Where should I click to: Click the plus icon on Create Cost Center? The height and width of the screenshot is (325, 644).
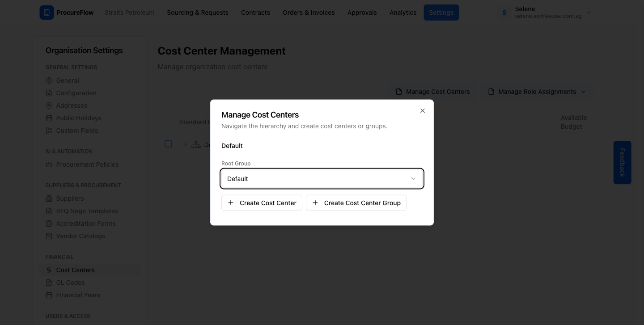tap(231, 203)
